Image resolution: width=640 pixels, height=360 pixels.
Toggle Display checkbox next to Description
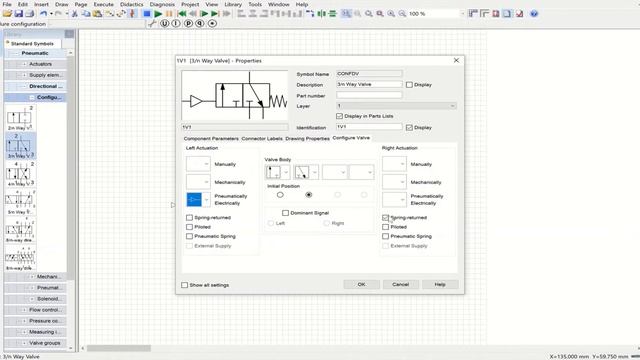tap(409, 84)
